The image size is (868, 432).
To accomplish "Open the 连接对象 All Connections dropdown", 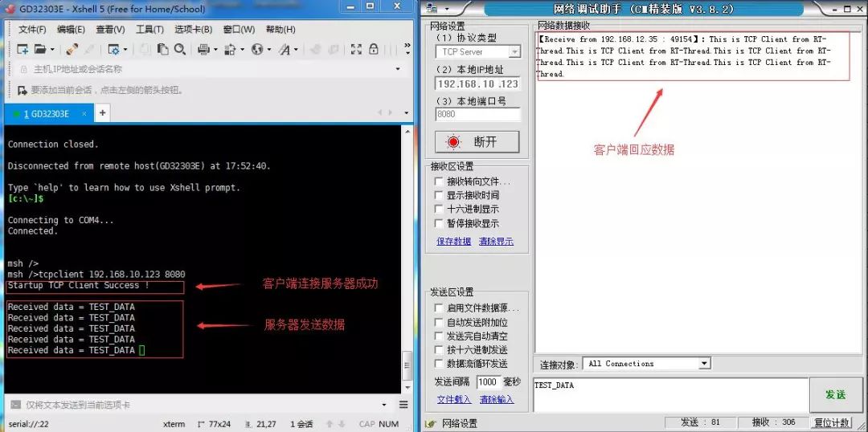I will tap(704, 364).
